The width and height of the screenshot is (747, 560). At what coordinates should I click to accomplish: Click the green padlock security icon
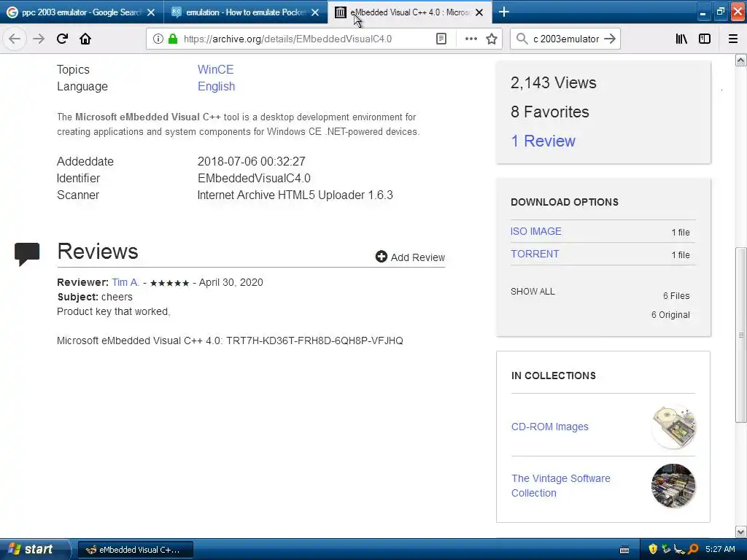pyautogui.click(x=173, y=39)
